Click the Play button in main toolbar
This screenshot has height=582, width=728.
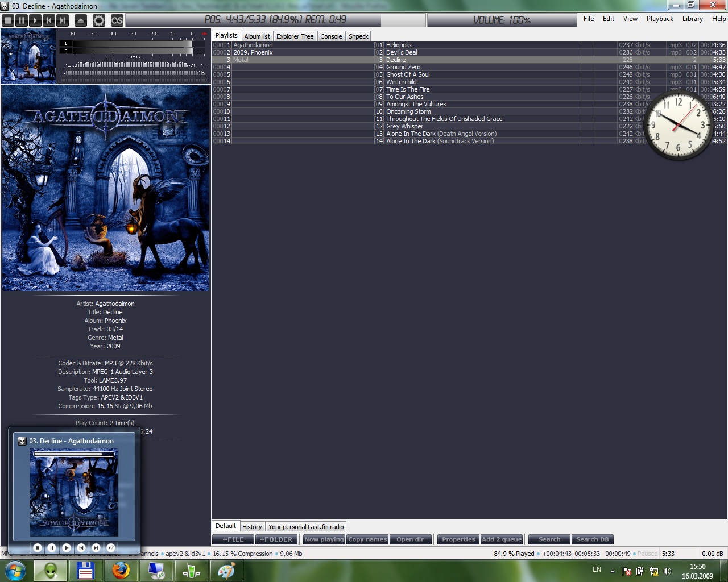tap(35, 20)
